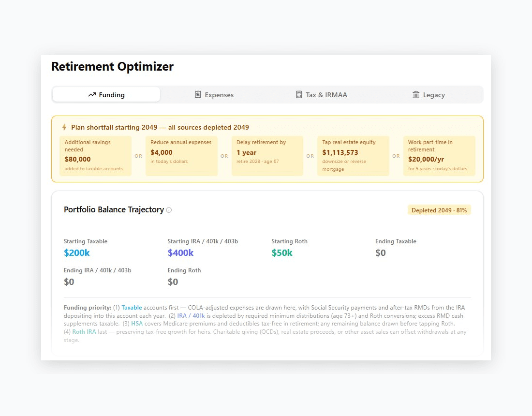Open the HSA link in the priority text
The height and width of the screenshot is (416, 532).
pos(137,323)
